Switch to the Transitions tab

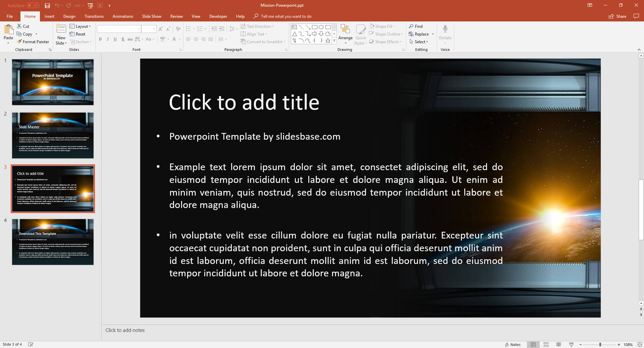(x=94, y=16)
